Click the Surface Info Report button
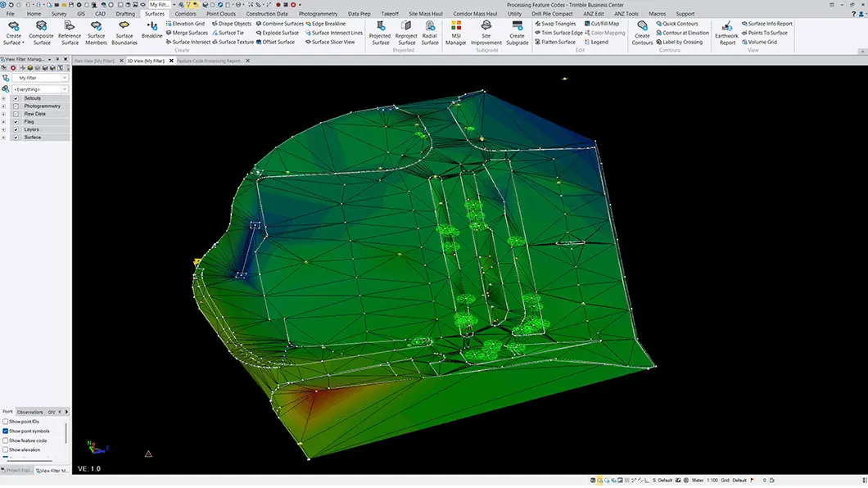The width and height of the screenshot is (868, 488). 769,24
